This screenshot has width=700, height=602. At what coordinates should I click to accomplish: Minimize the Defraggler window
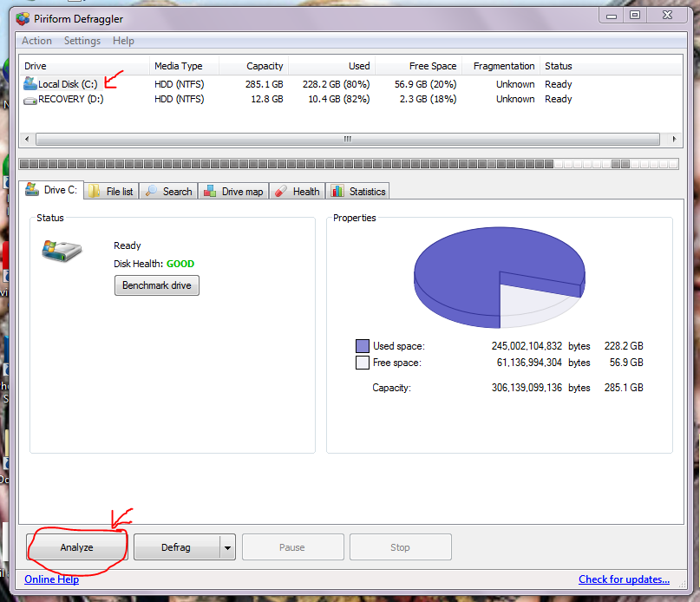pyautogui.click(x=612, y=16)
